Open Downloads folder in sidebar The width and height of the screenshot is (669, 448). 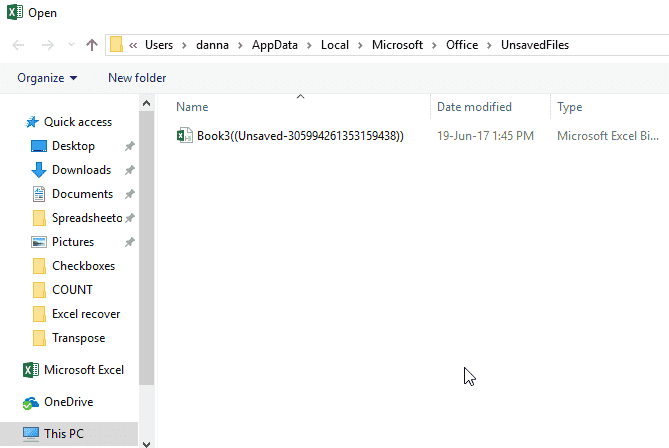(81, 170)
